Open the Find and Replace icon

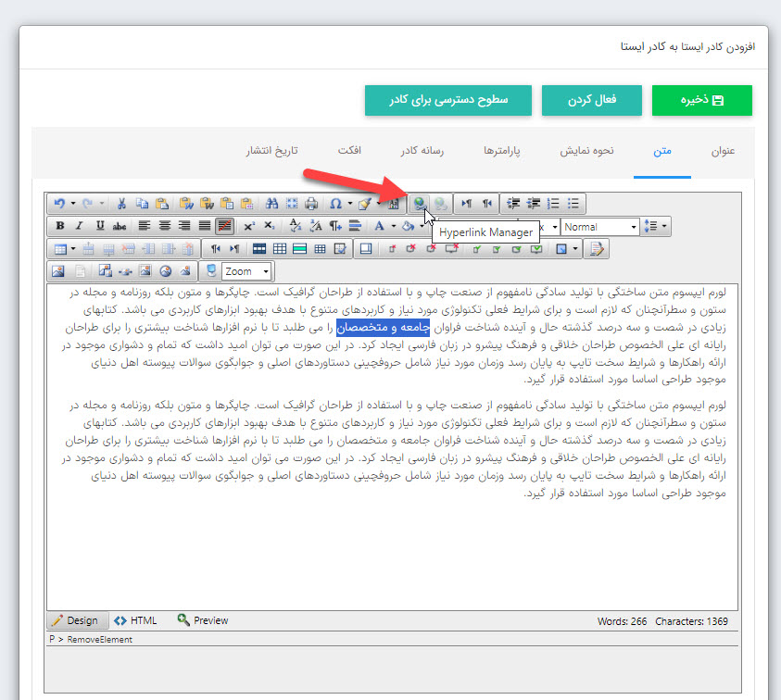point(271,203)
